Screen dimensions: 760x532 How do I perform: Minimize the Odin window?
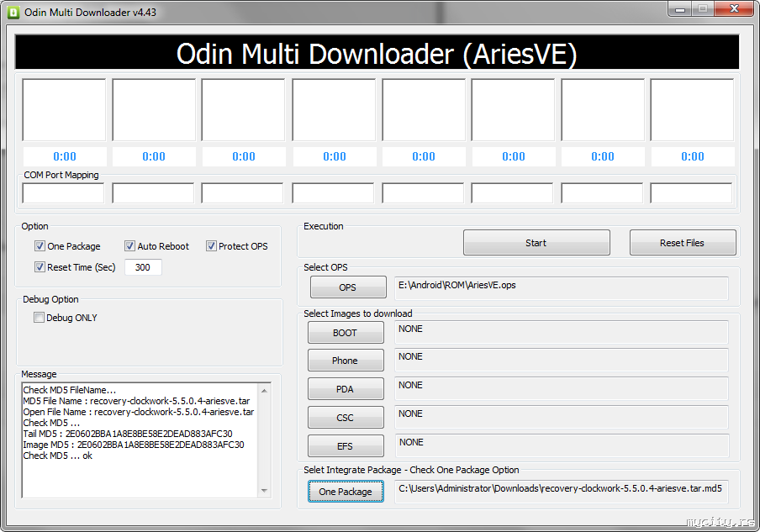pos(680,9)
